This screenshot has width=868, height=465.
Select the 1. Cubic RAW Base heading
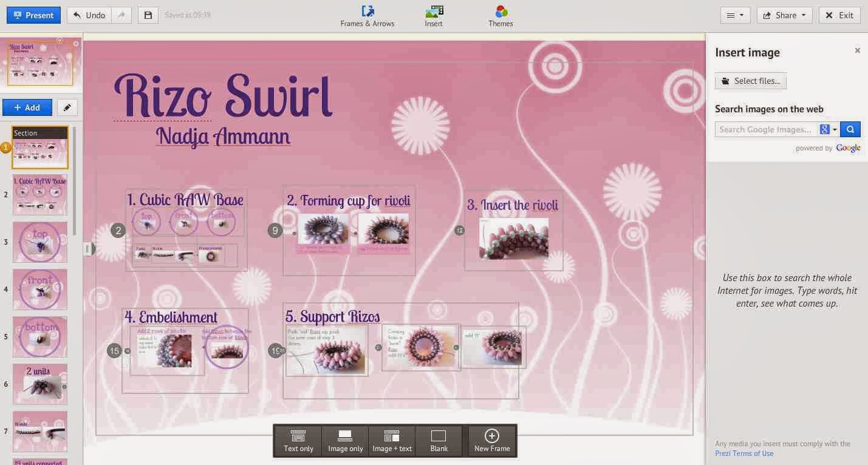(x=185, y=200)
